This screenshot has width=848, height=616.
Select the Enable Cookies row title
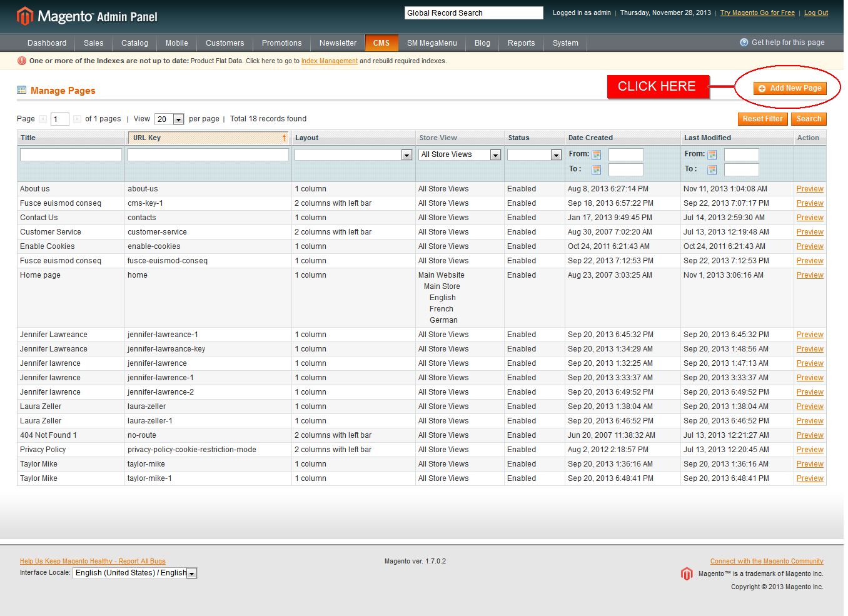(47, 246)
